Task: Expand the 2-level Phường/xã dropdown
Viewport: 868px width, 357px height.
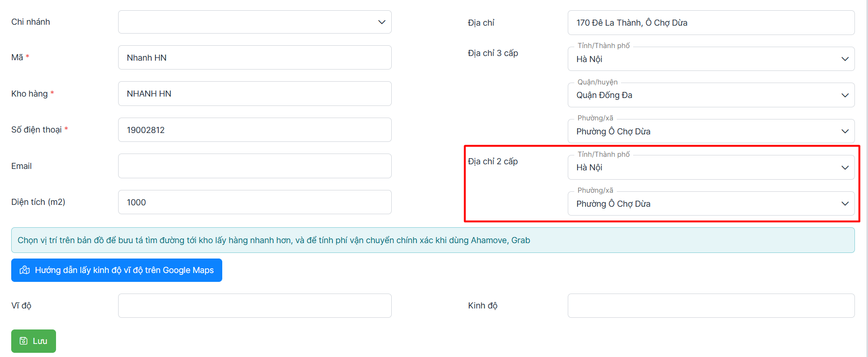Action: coord(711,204)
